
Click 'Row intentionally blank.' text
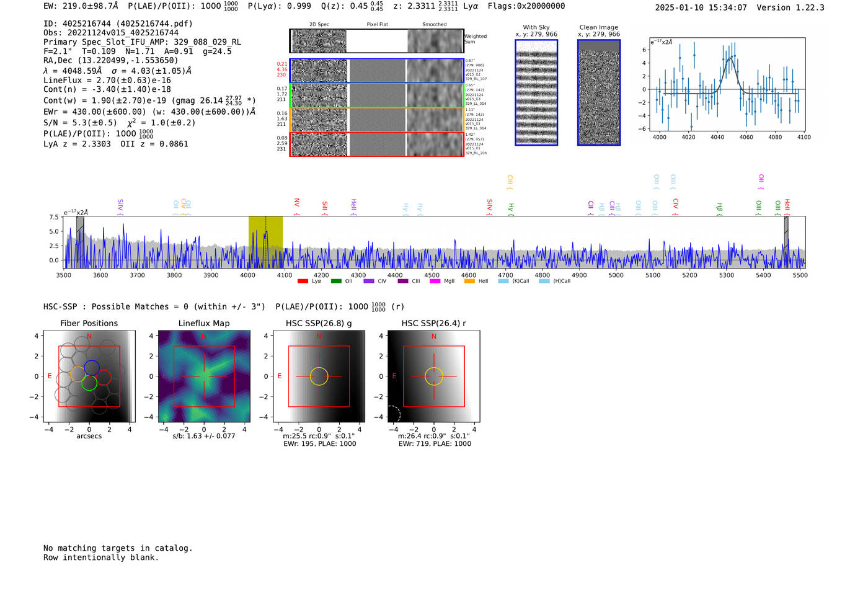point(101,558)
